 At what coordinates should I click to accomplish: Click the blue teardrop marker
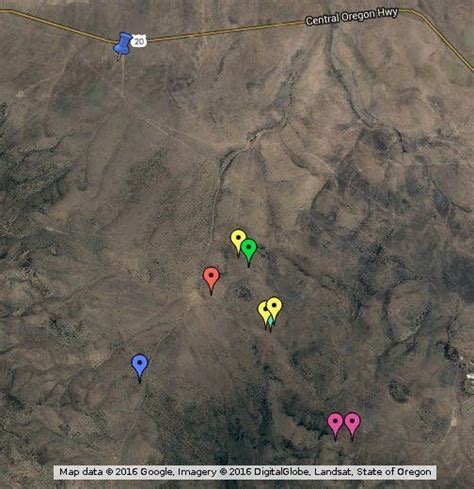[140, 366]
